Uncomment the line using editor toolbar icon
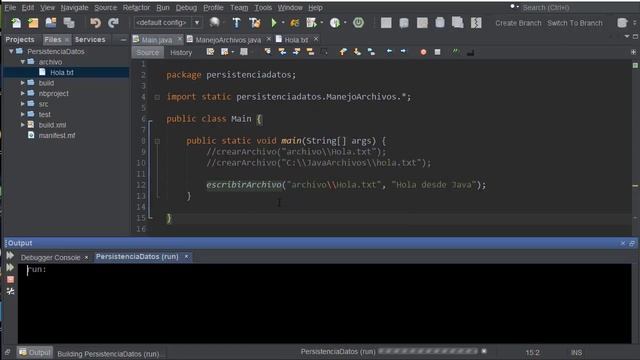The image size is (640, 360). 470,52
